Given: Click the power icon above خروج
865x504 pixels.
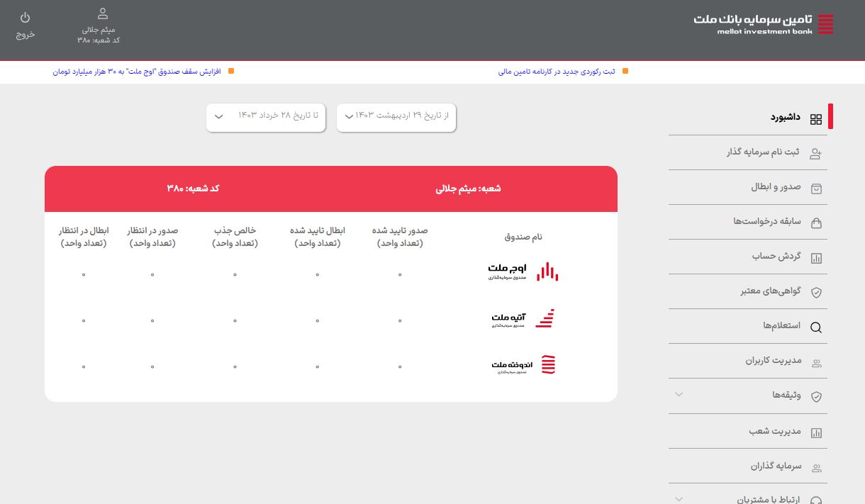Looking at the screenshot, I should click(x=26, y=16).
